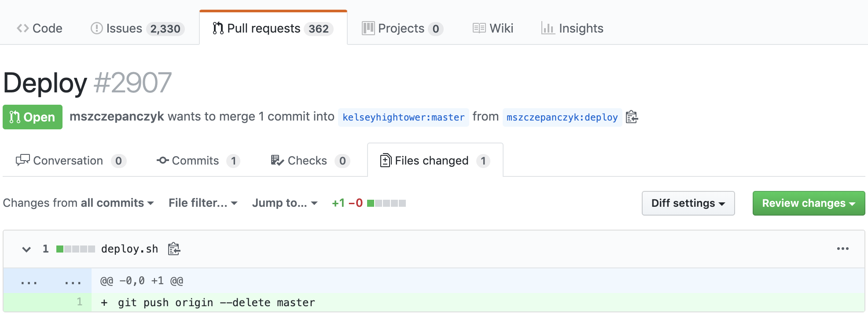Select the Files changed tab
868x315 pixels.
(x=435, y=161)
